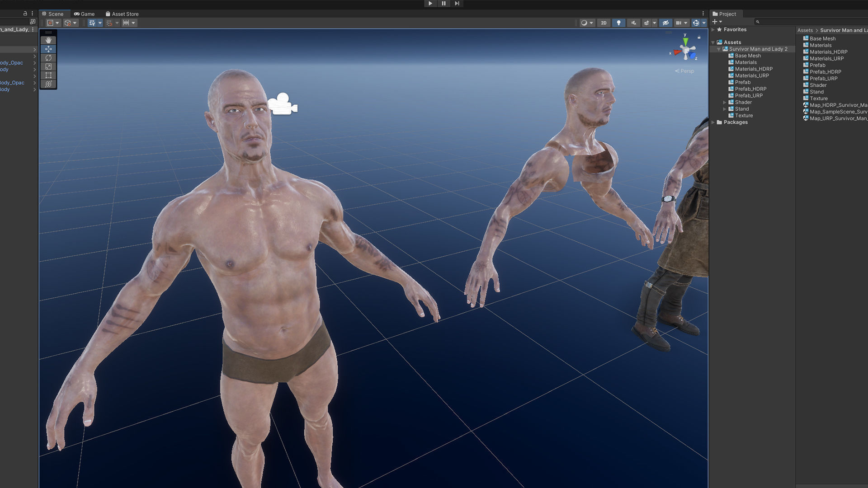The width and height of the screenshot is (868, 488).
Task: Expand the Stand folder arrow
Action: point(725,109)
